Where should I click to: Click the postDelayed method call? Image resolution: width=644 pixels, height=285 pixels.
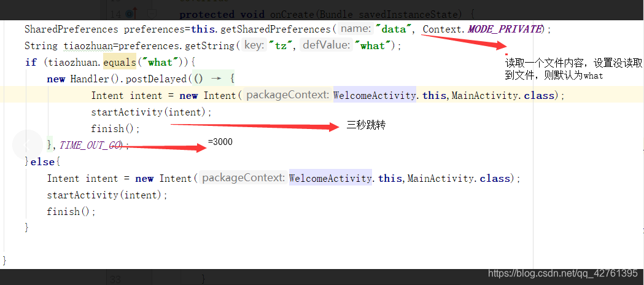tap(156, 79)
